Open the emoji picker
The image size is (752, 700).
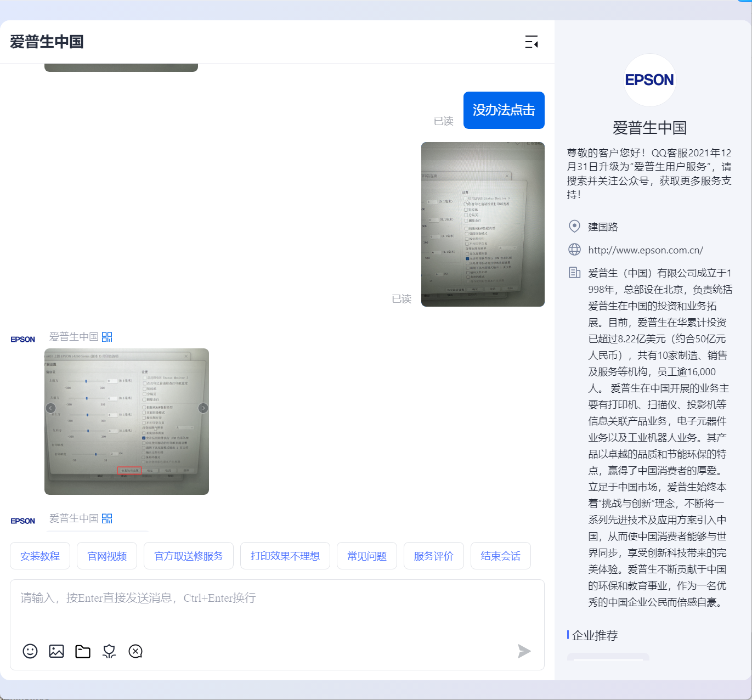30,651
